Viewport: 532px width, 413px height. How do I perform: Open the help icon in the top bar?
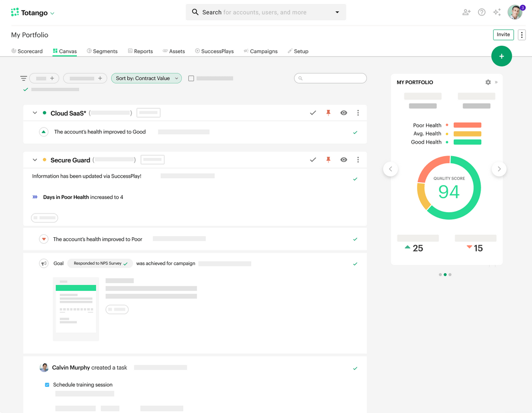pyautogui.click(x=481, y=12)
